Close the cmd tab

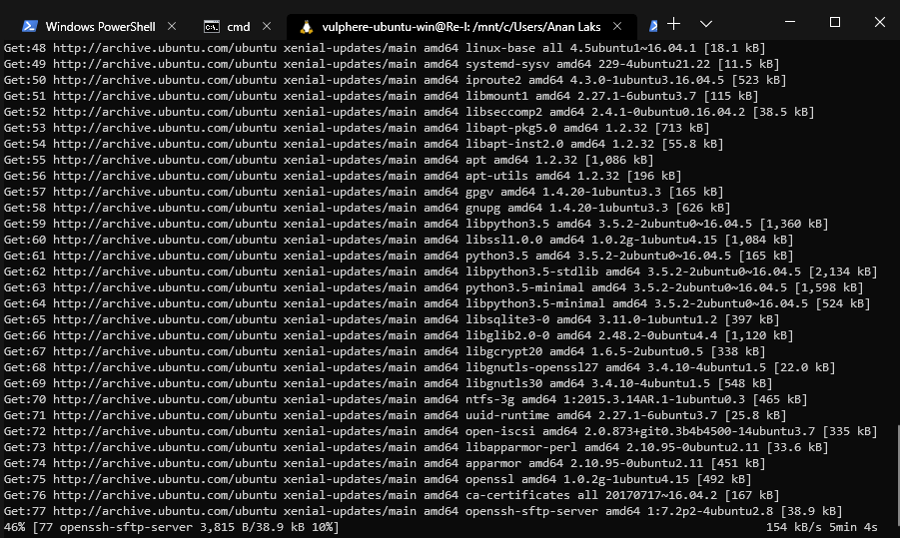[266, 26]
